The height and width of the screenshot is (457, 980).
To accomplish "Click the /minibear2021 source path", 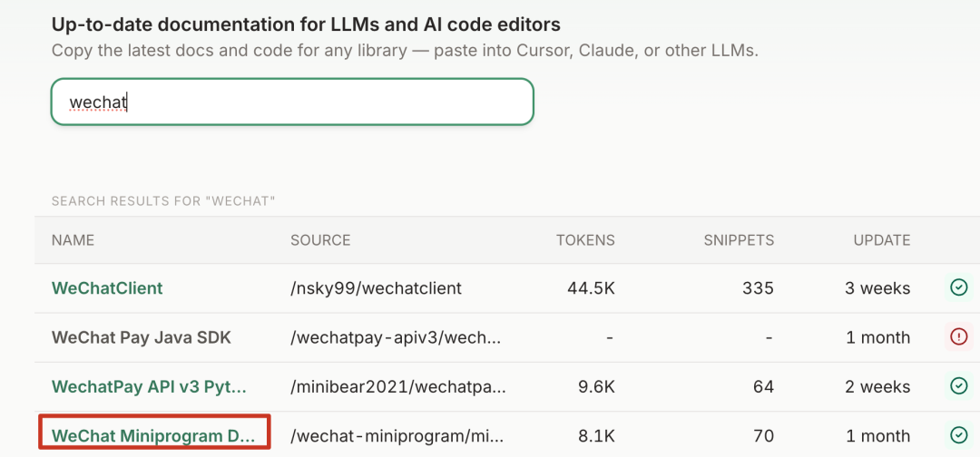I will 398,386.
